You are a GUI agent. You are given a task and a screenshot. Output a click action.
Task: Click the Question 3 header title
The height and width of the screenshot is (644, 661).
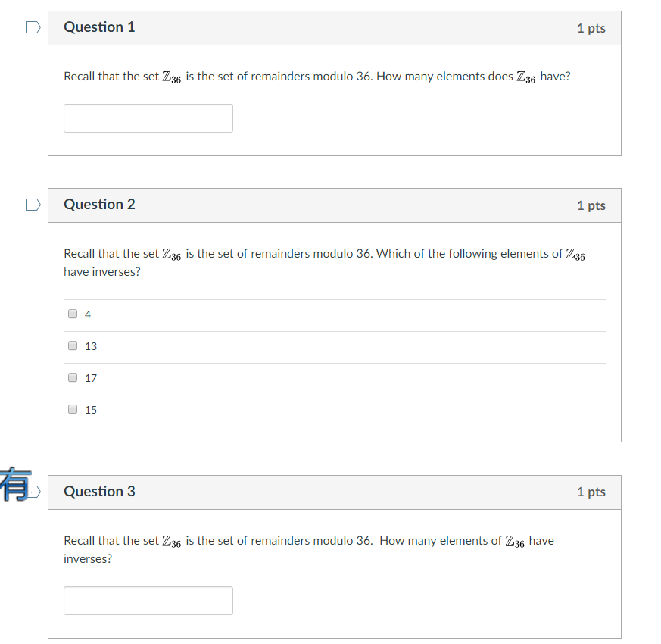pyautogui.click(x=99, y=492)
